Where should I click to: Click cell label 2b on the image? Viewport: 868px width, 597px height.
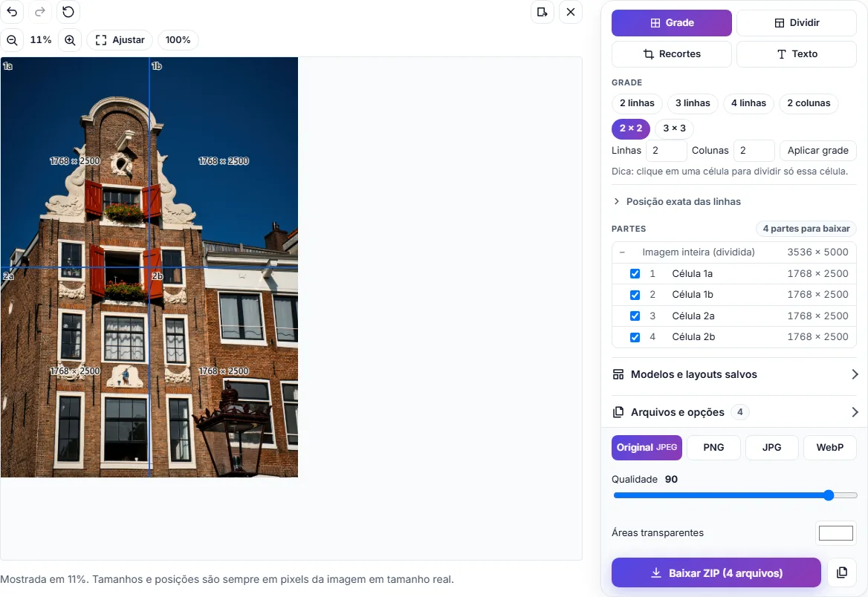158,275
